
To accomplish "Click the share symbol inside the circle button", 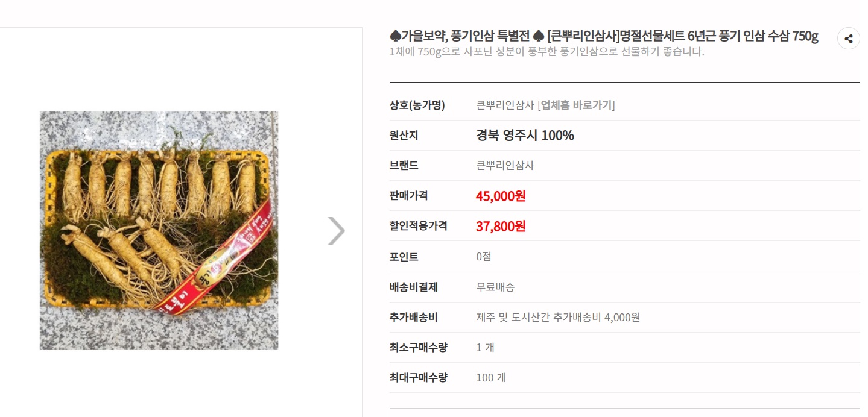I will pos(848,38).
